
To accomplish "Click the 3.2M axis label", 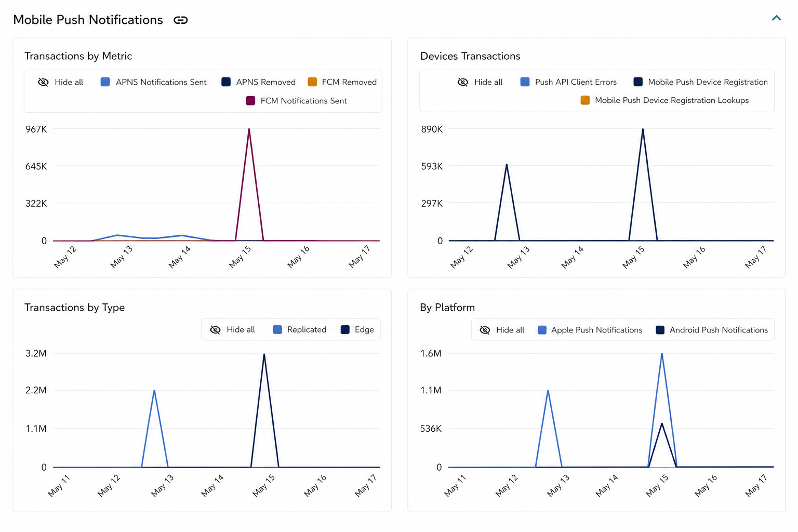I will tap(36, 353).
